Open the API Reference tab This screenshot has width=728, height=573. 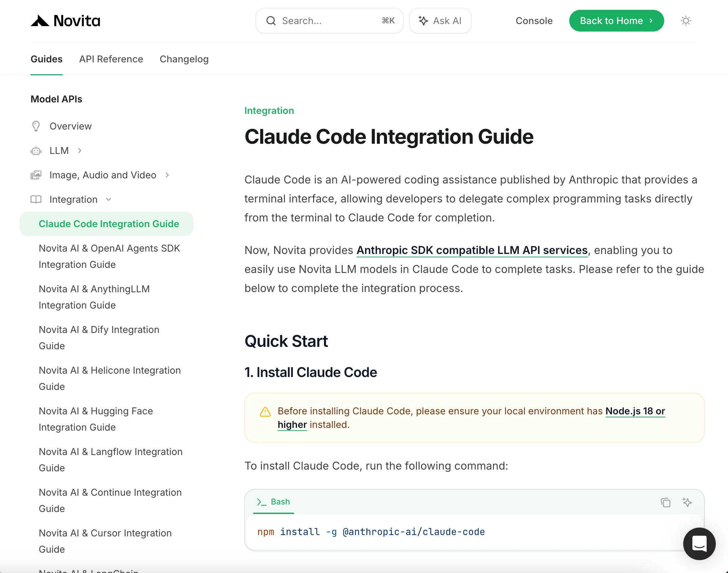click(x=111, y=59)
